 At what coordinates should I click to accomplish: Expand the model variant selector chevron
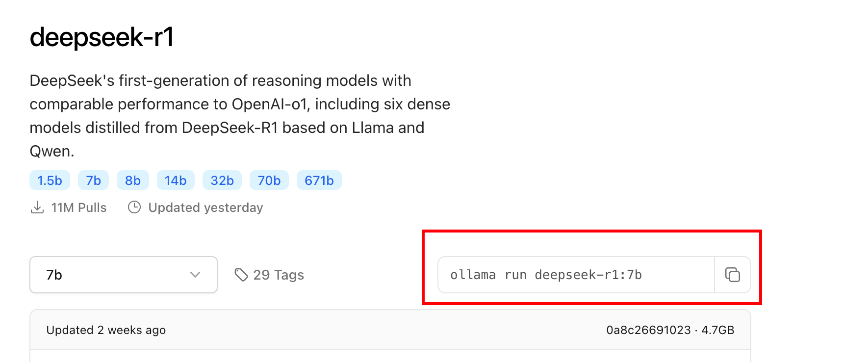click(x=195, y=275)
